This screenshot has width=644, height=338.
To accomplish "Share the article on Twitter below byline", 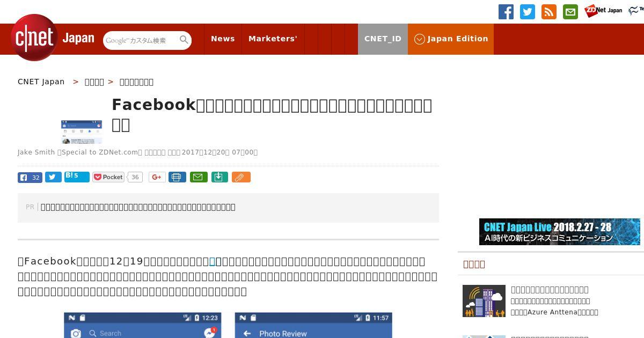I will [53, 177].
